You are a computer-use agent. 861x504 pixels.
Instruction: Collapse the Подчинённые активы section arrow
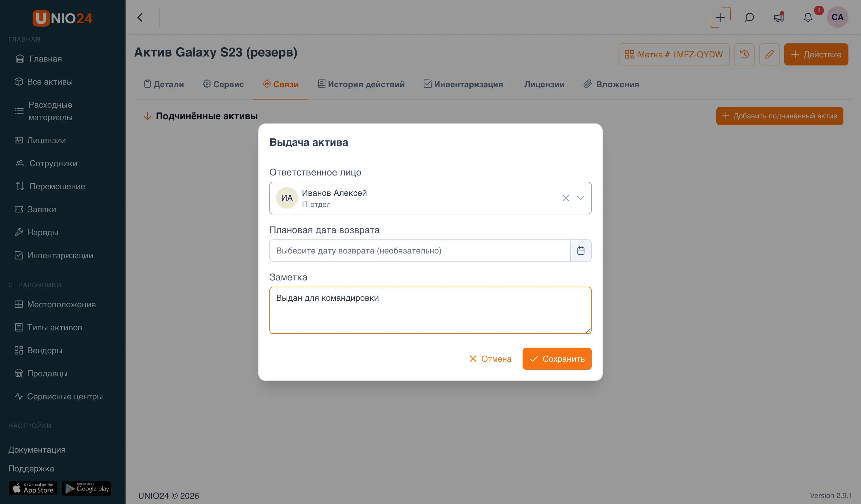coord(147,116)
